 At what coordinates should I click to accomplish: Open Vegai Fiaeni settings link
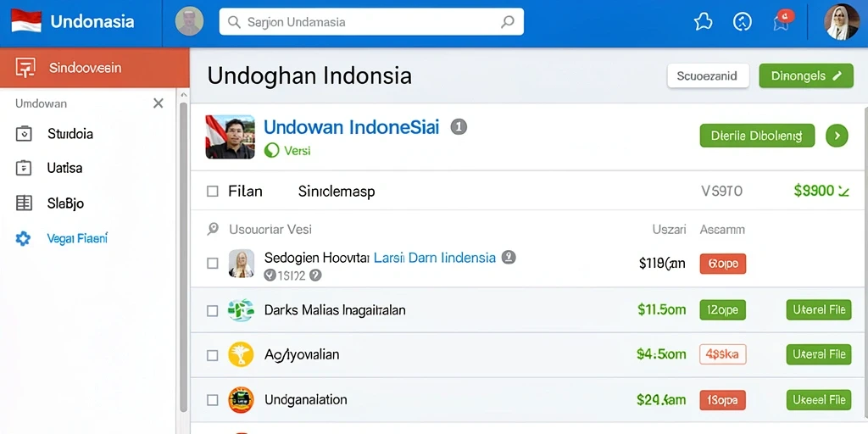[x=77, y=238]
